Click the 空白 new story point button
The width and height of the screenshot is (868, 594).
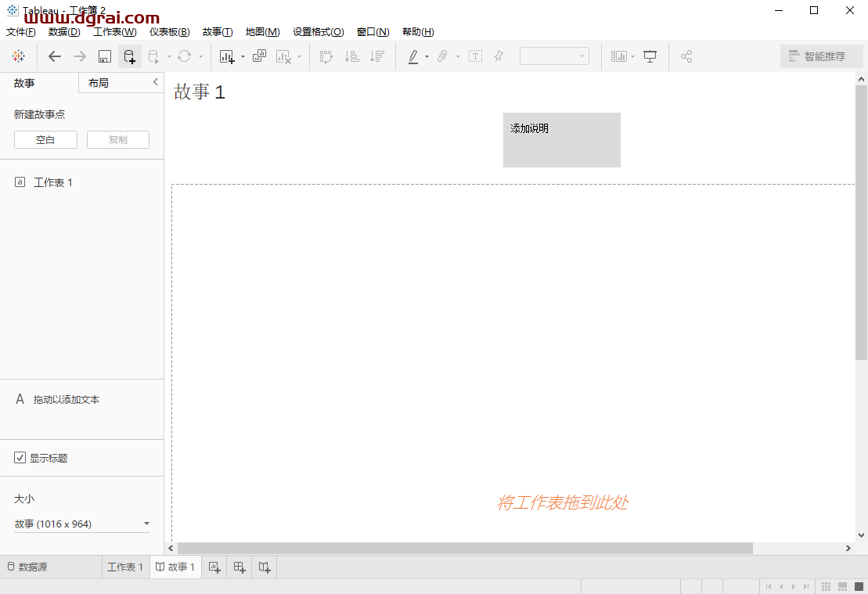point(45,139)
